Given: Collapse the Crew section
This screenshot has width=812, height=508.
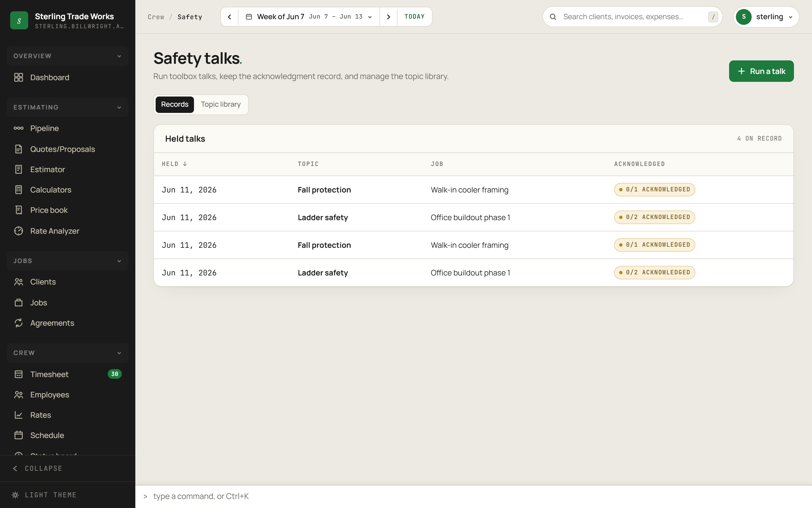Looking at the screenshot, I should pyautogui.click(x=67, y=353).
